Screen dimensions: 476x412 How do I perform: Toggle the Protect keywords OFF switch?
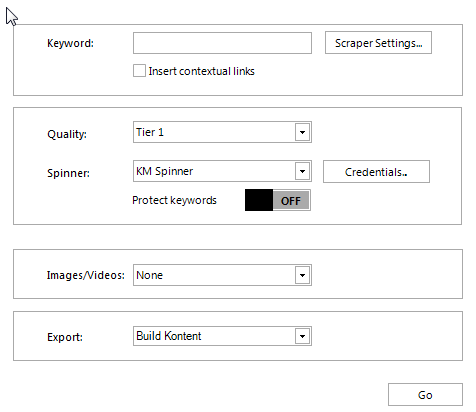(x=278, y=200)
